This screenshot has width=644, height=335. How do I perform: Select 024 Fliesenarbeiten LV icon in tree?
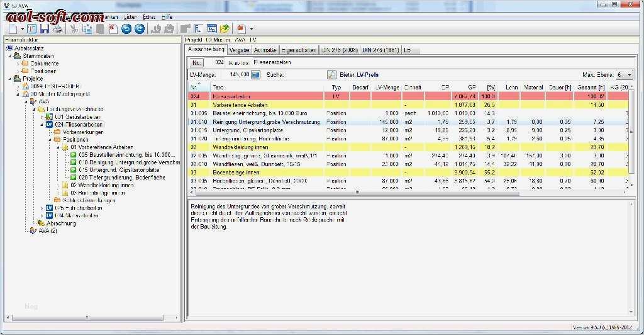(49, 125)
